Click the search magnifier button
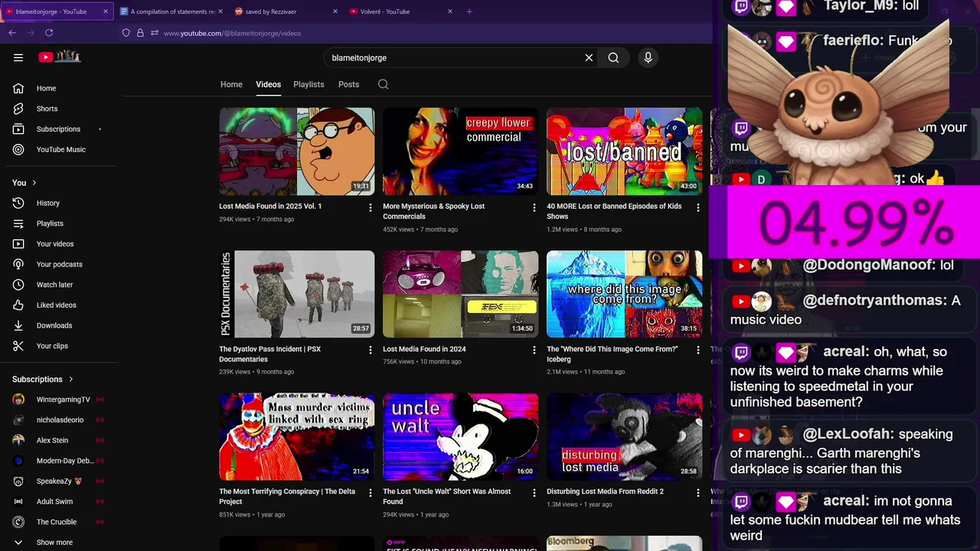 pos(613,57)
